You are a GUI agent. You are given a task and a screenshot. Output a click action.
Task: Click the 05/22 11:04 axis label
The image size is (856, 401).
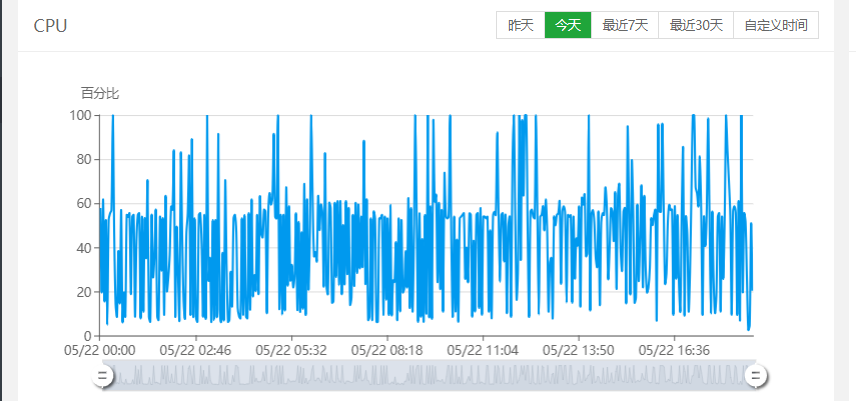coord(483,350)
